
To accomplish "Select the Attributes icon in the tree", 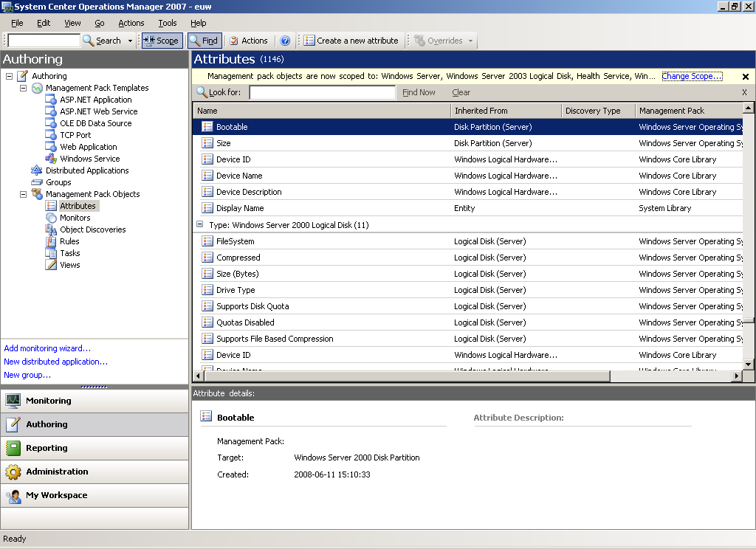I will [x=51, y=206].
